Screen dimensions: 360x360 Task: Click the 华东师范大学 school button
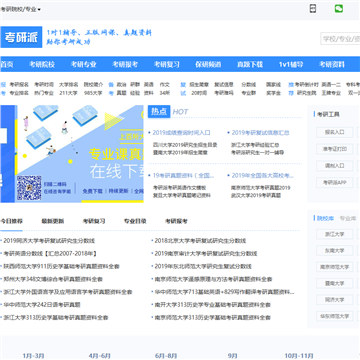[335, 316]
